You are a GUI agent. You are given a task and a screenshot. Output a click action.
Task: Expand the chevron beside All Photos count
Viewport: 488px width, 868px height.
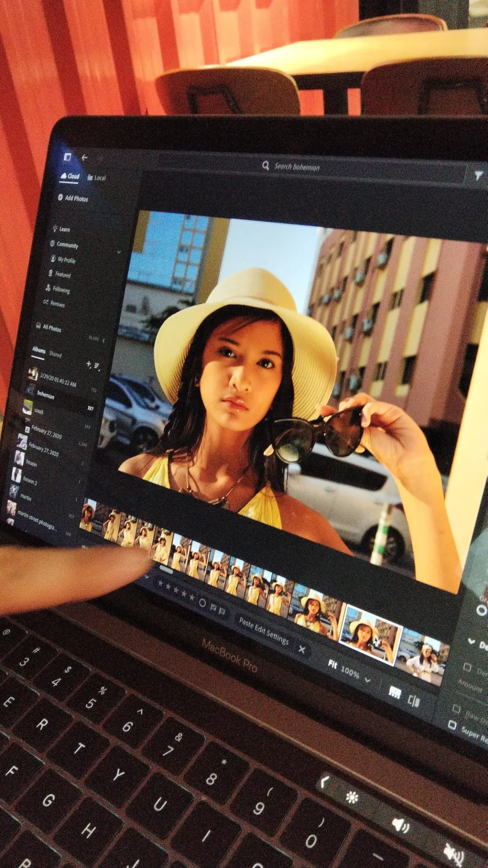pyautogui.click(x=104, y=340)
